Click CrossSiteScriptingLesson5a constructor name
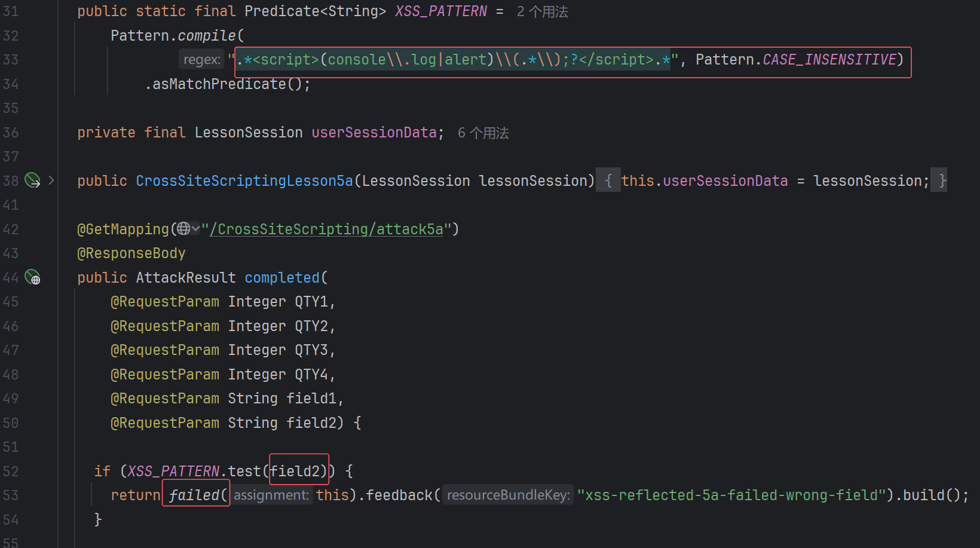This screenshot has height=548, width=980. click(x=244, y=180)
